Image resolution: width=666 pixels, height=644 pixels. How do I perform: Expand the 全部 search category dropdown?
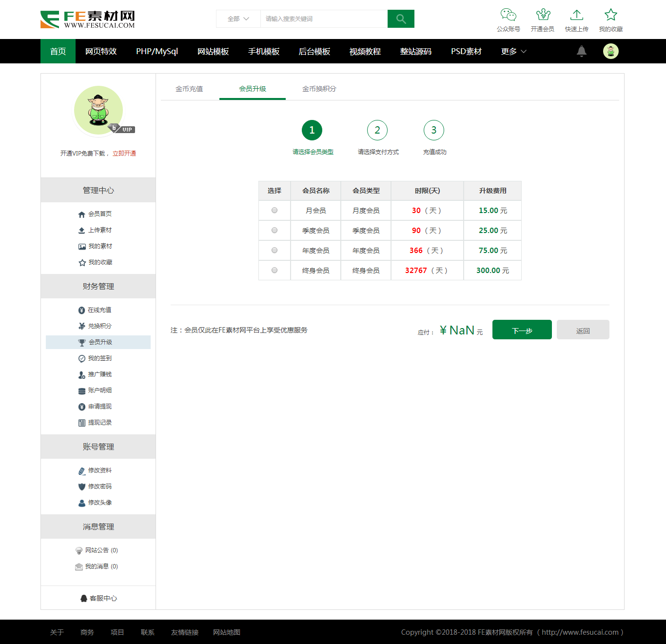238,19
